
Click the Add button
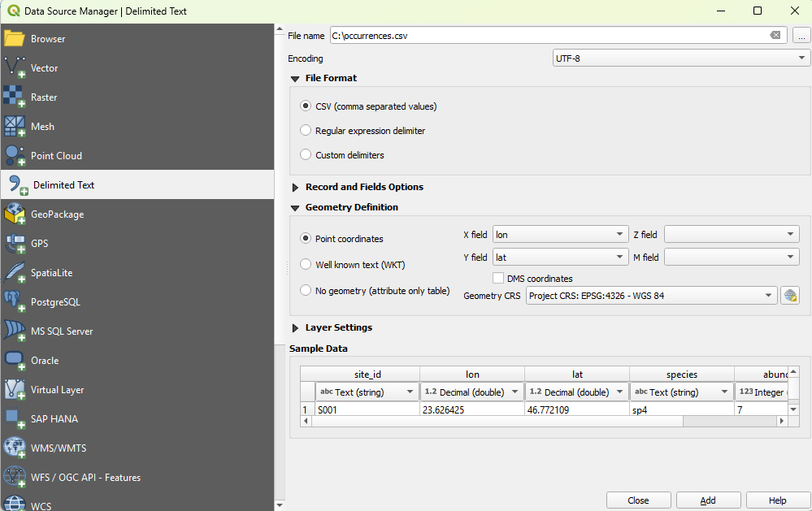click(x=708, y=500)
